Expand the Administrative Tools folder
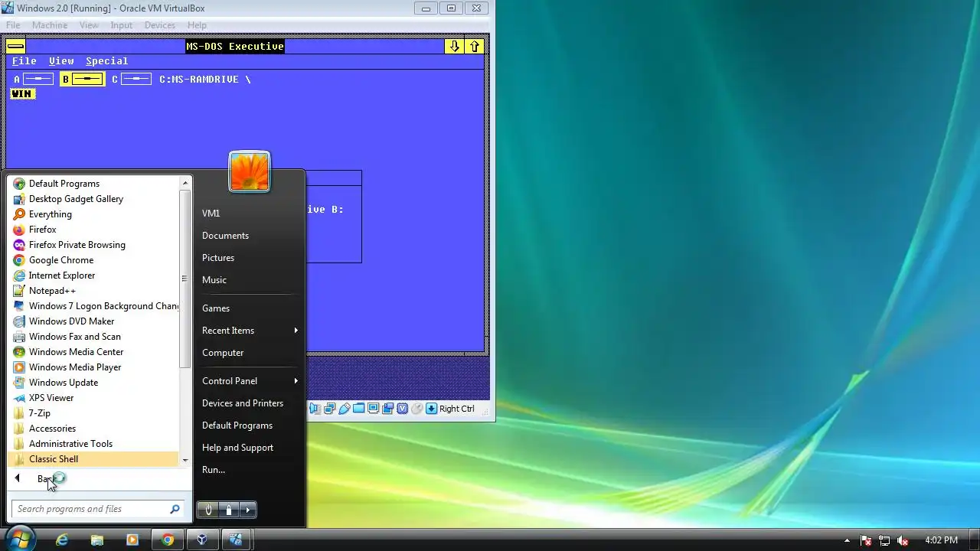Viewport: 980px width, 551px height. coord(94,444)
